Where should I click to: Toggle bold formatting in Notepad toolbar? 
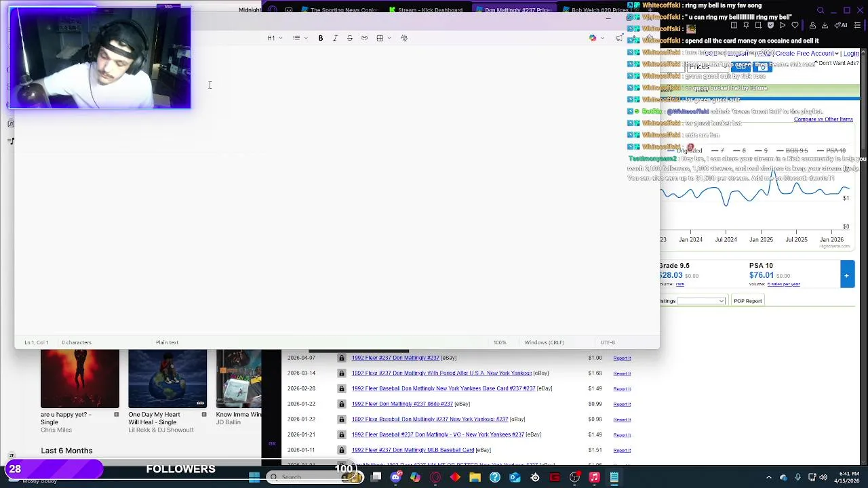321,38
